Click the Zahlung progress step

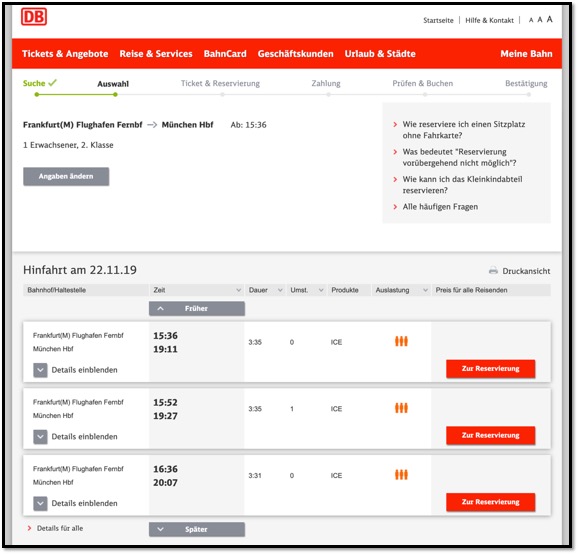point(326,83)
